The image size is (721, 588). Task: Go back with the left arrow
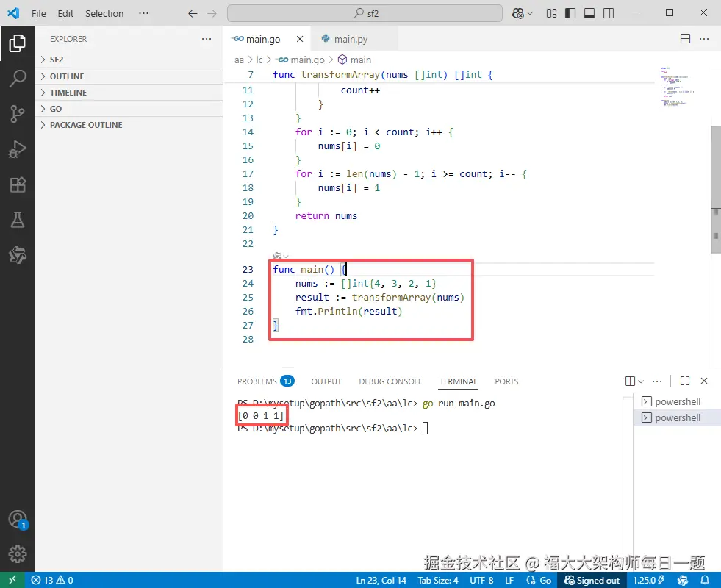[x=193, y=13]
